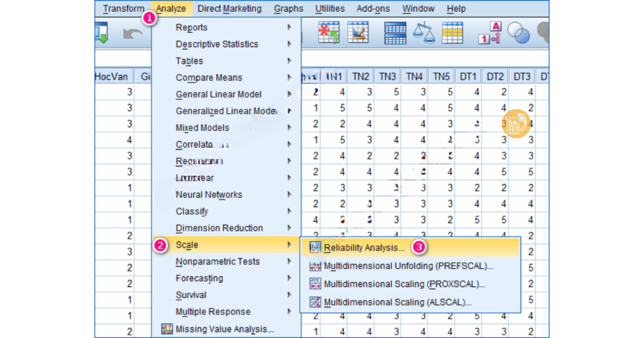Expand the Nonparametric Tests submenu
The height and width of the screenshot is (338, 644).
click(217, 261)
